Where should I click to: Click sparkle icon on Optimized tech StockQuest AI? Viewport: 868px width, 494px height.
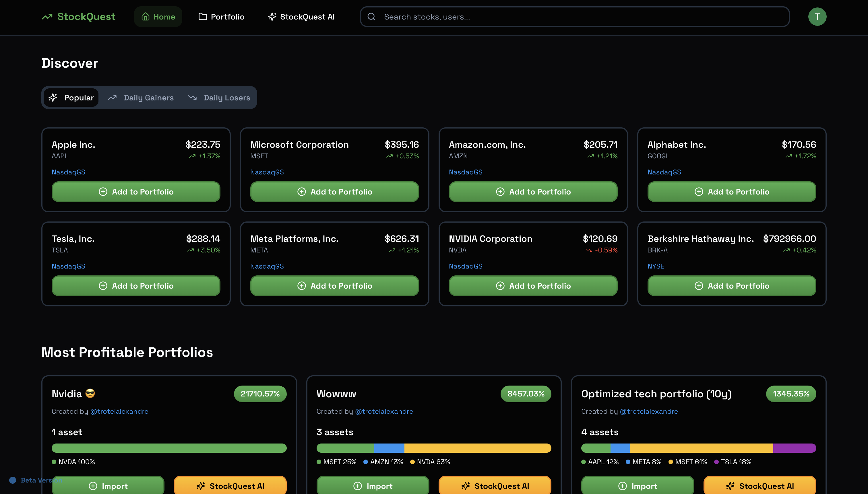click(x=730, y=486)
